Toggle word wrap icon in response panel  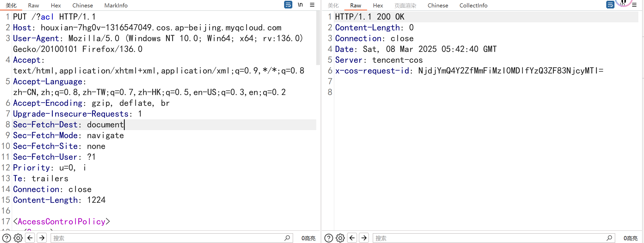point(610,5)
